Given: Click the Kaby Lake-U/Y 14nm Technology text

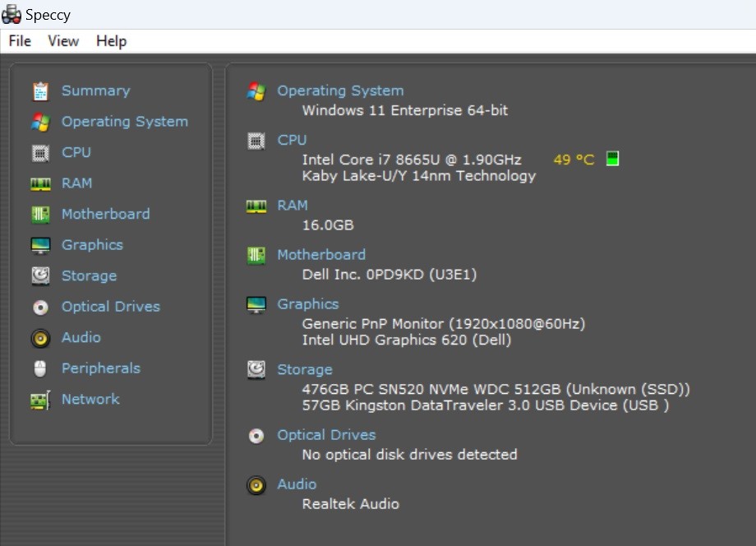Looking at the screenshot, I should [419, 176].
